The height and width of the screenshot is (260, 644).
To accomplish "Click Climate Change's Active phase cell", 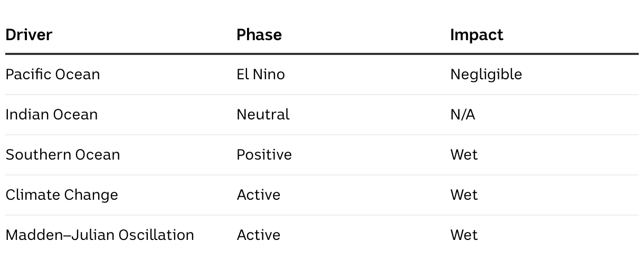I will (258, 195).
